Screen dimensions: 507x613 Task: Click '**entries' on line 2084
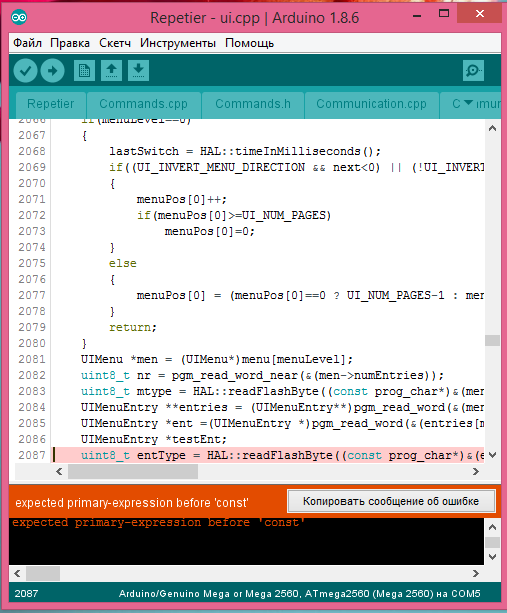click(x=197, y=408)
